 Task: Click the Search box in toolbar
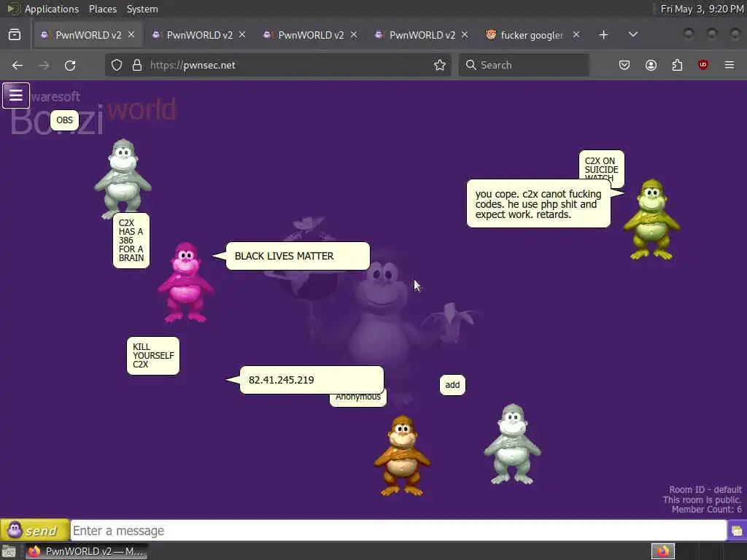coord(524,65)
